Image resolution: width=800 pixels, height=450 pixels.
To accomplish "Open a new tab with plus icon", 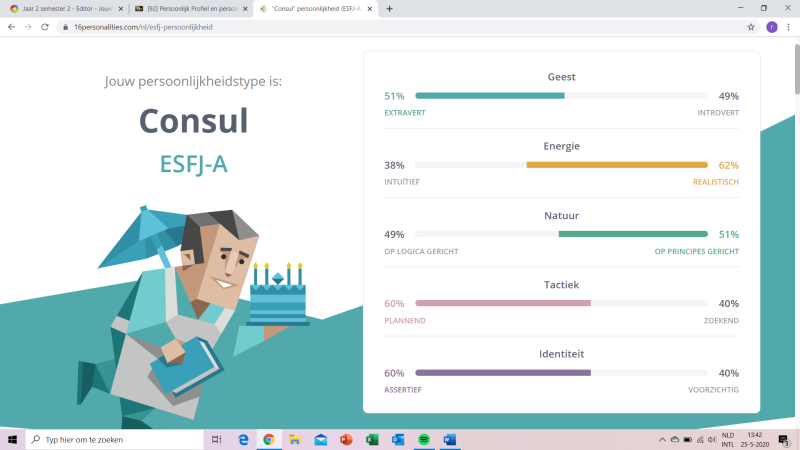I will tap(389, 9).
